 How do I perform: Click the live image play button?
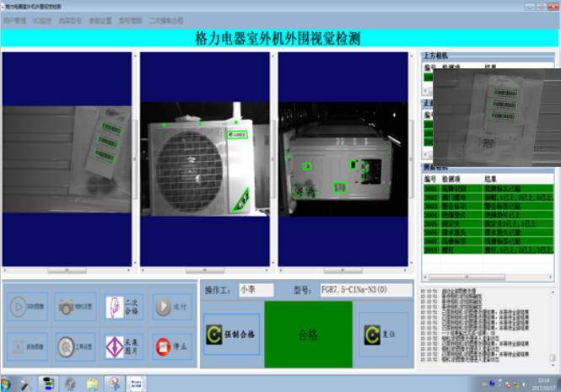click(27, 307)
